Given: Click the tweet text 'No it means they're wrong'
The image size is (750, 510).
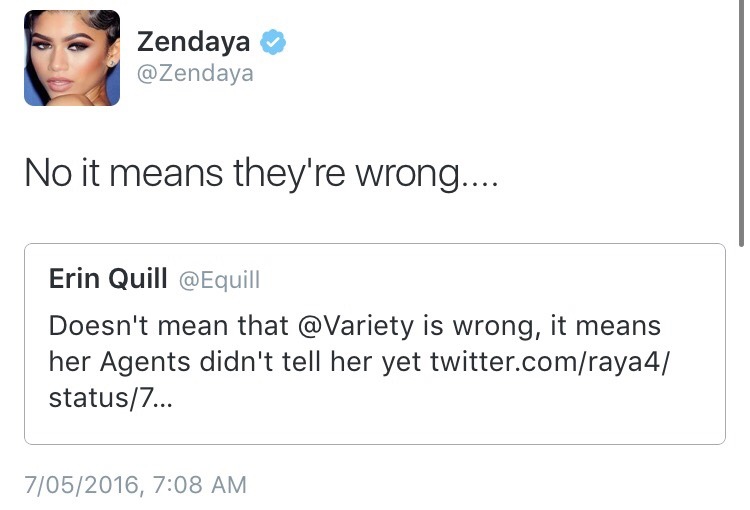Looking at the screenshot, I should 258,175.
